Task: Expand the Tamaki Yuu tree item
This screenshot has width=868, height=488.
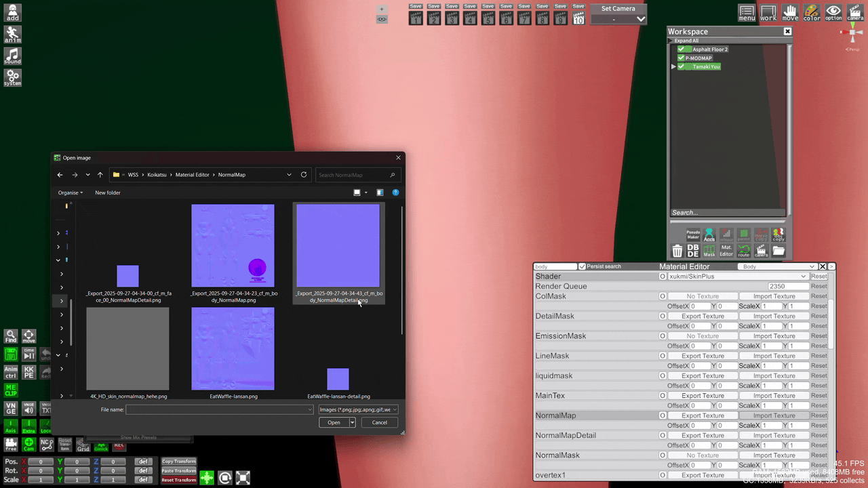Action: click(x=673, y=66)
